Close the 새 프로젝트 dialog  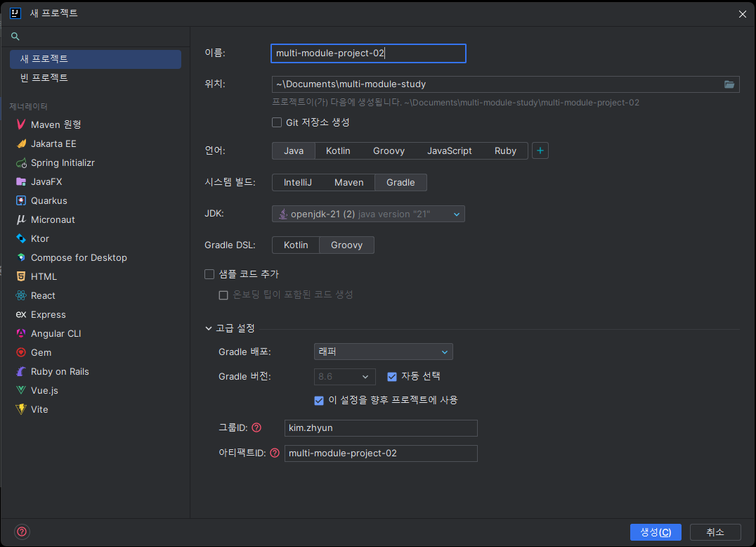[743, 14]
